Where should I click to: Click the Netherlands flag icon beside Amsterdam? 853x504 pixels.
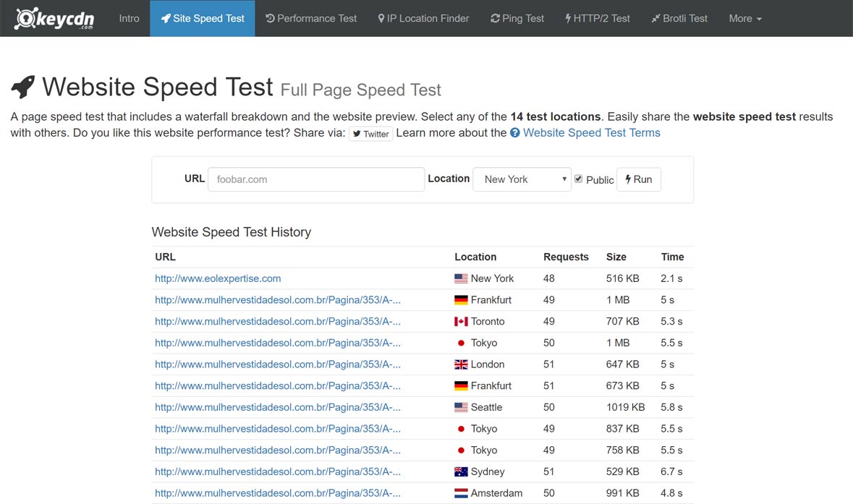pyautogui.click(x=461, y=493)
